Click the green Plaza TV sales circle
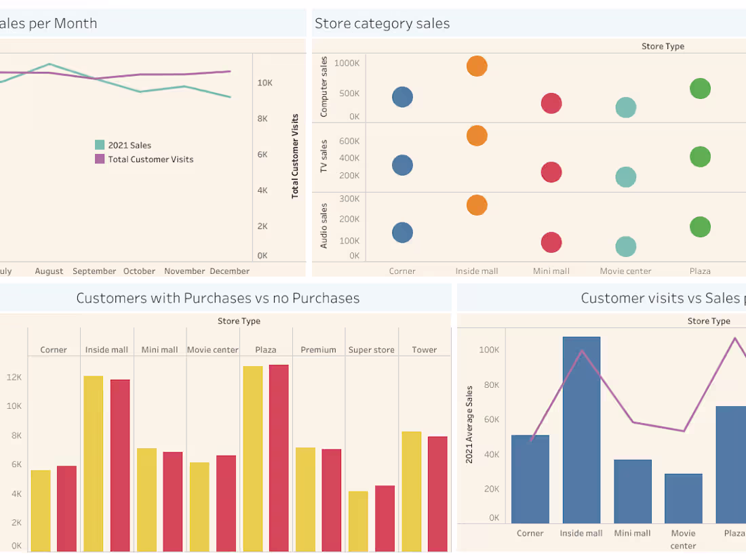Viewport: 746px width, 560px height. [x=700, y=157]
